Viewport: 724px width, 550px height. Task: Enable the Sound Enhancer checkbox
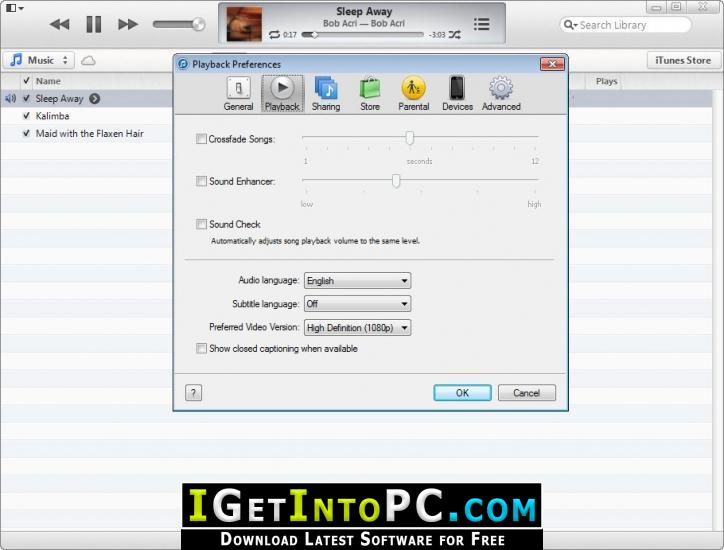[x=201, y=181]
